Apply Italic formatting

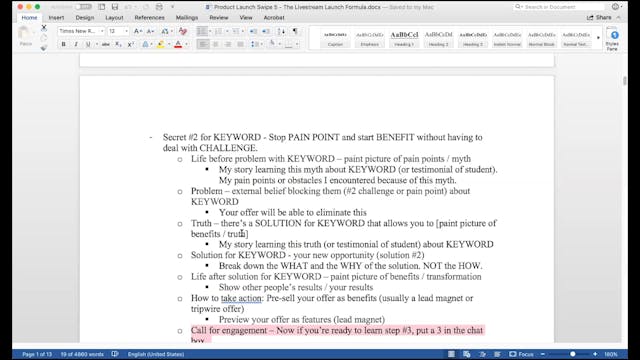76,44
